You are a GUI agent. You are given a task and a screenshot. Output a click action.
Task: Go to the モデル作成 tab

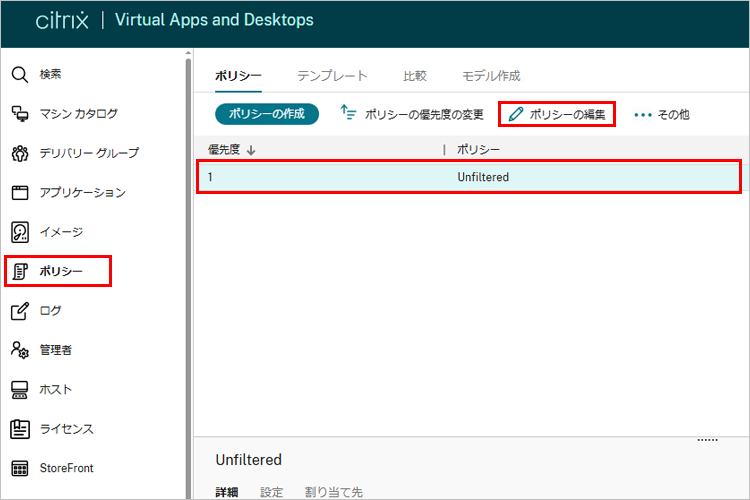[490, 76]
